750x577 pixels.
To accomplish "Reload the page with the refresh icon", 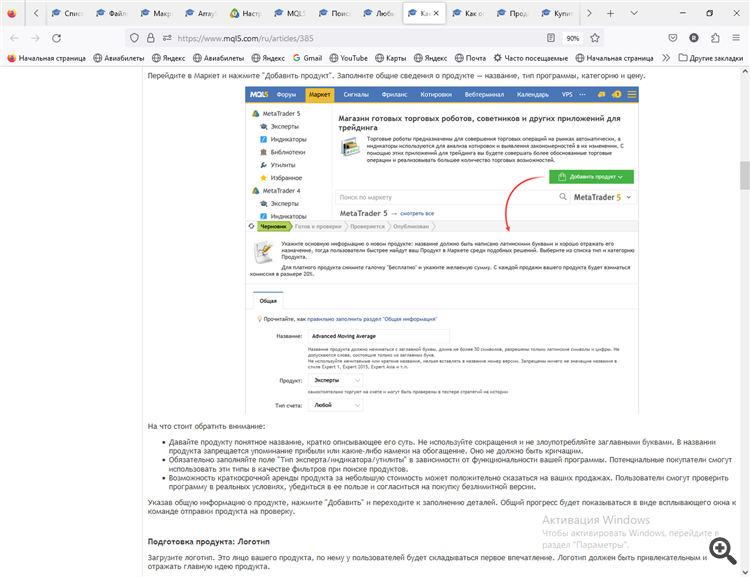I will click(56, 38).
